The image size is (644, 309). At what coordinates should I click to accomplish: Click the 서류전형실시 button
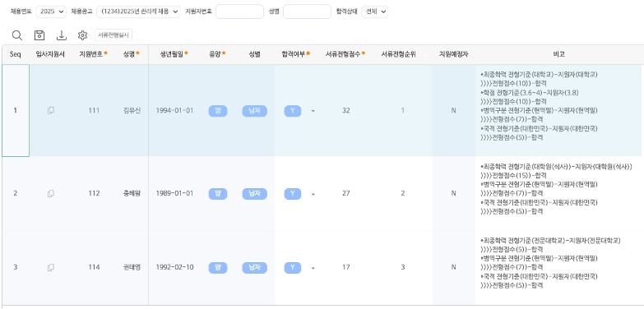pos(114,35)
